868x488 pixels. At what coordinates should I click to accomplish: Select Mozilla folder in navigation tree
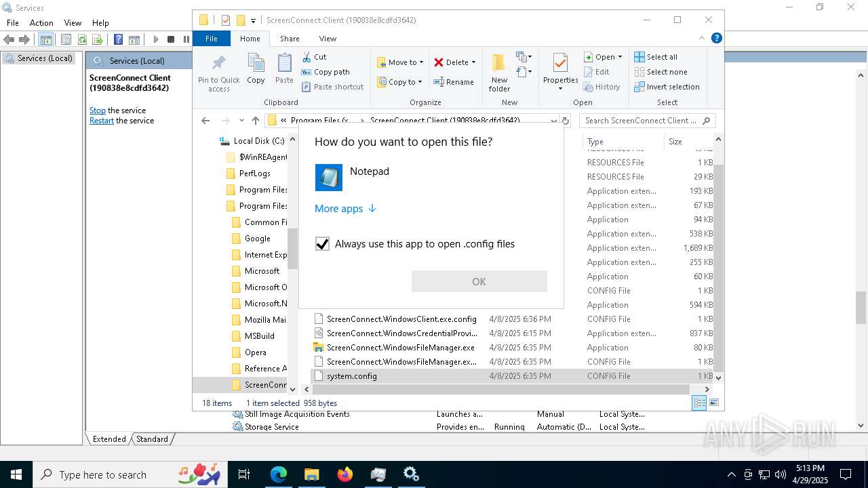tap(259, 320)
